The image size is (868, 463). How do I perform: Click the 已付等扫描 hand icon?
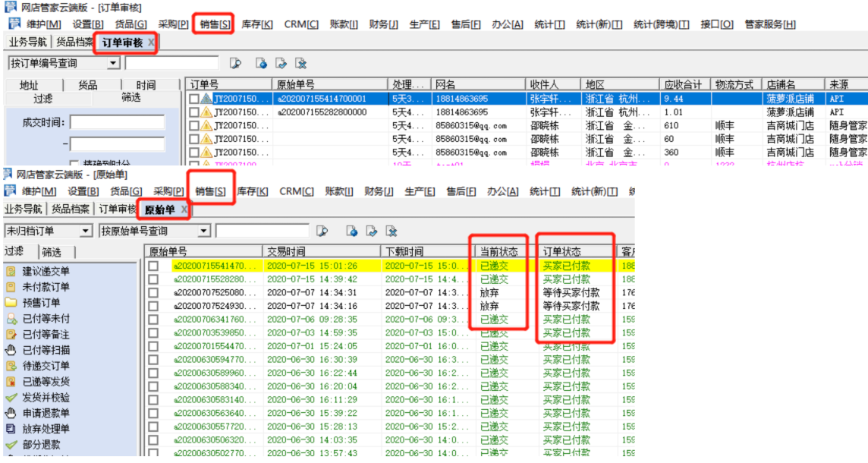(11, 350)
